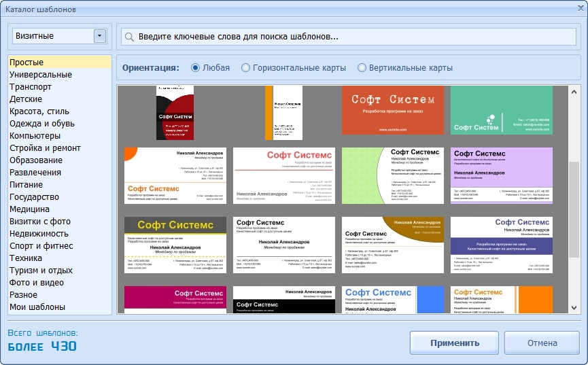588x365 pixels.
Task: Open Мои шаблоны category
Action: click(x=37, y=307)
